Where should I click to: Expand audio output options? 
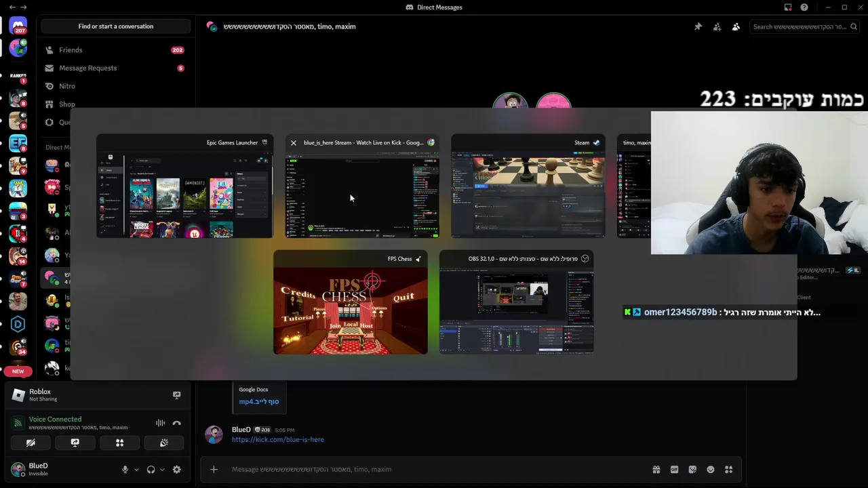pos(162,470)
